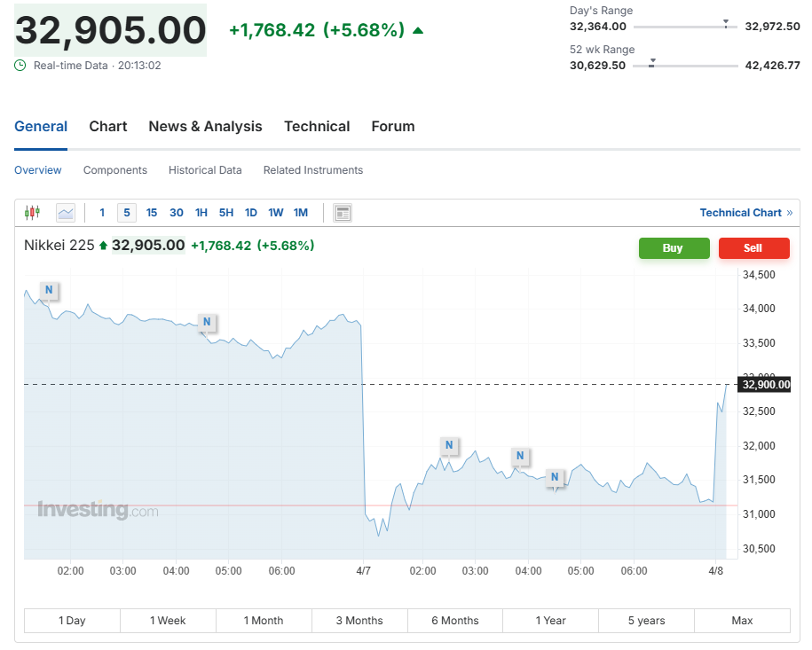Open the news marker N near 04:30 on 4/7
This screenshot has width=812, height=650.
pos(555,477)
